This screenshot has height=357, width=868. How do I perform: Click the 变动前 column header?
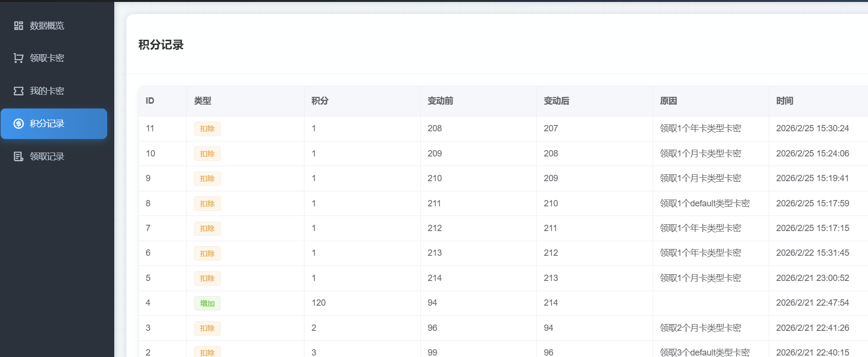coord(440,101)
